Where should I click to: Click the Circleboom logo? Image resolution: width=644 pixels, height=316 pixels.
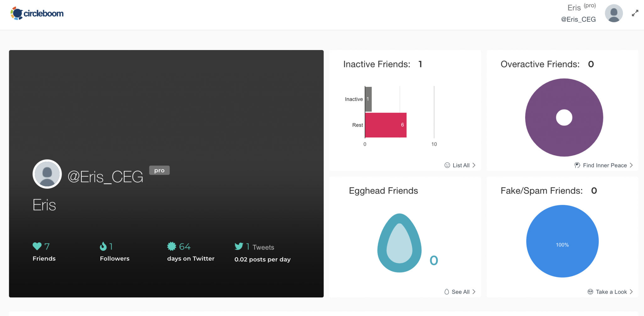click(x=37, y=14)
